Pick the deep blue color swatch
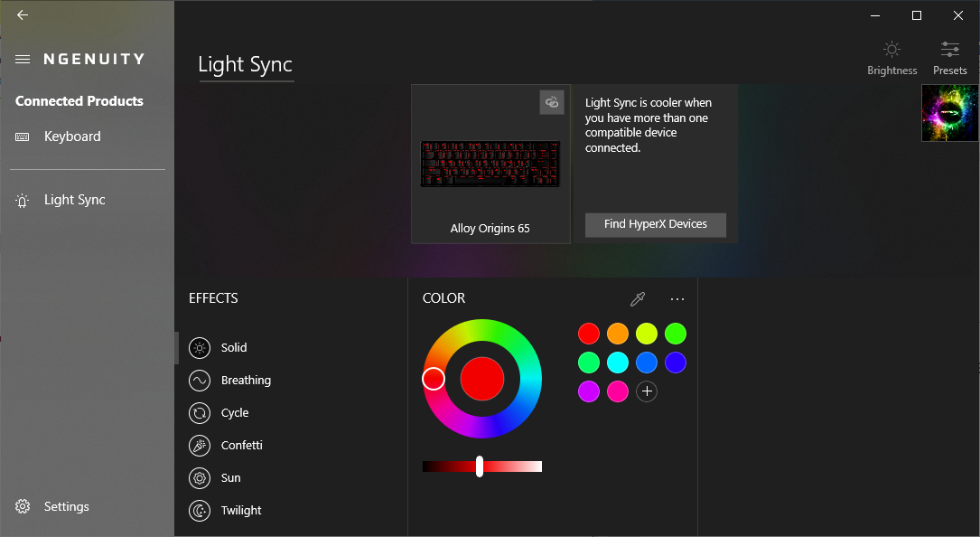This screenshot has height=537, width=980. coord(675,363)
